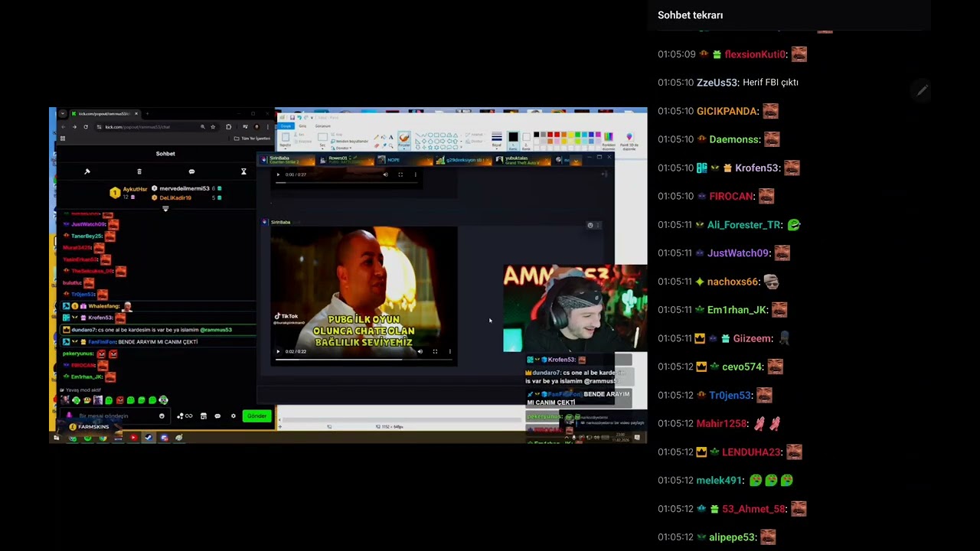This screenshot has height=551, width=980.
Task: Switch to Rowes01 Steam chat tab
Action: click(x=347, y=160)
